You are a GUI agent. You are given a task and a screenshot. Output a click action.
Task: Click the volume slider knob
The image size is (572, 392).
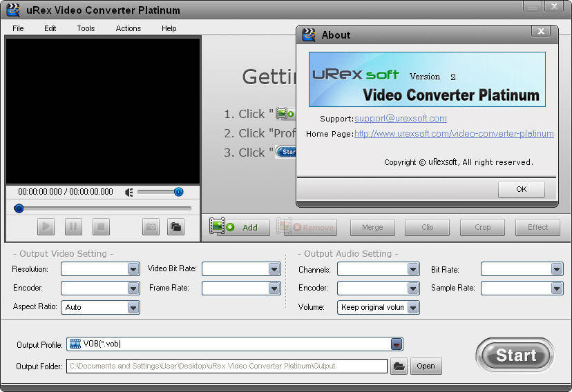tap(178, 192)
